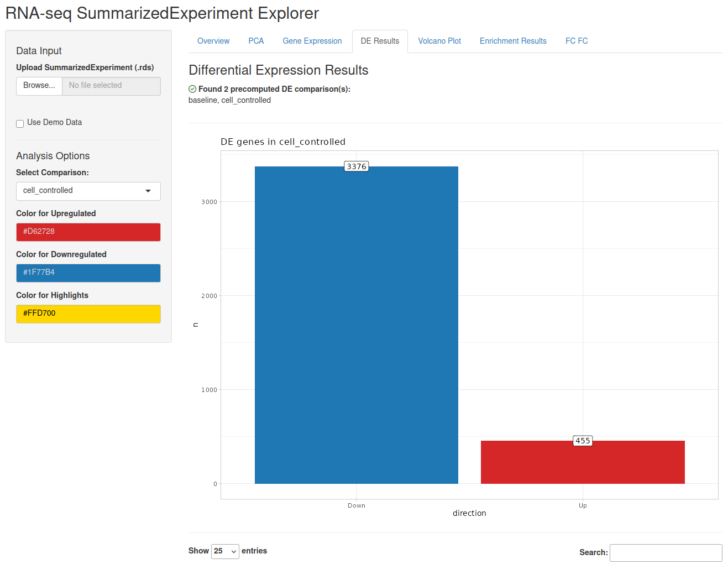The width and height of the screenshot is (728, 564).
Task: Click the Browse... upload button
Action: tap(39, 86)
